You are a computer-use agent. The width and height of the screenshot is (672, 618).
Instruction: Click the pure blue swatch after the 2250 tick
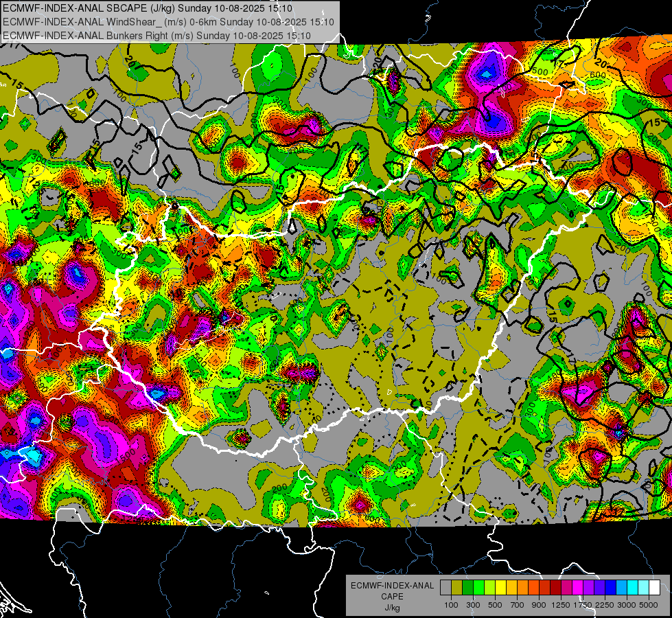tap(611, 588)
